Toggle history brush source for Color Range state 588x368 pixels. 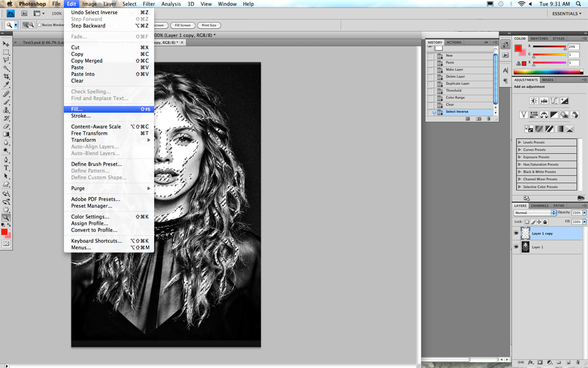click(x=430, y=98)
